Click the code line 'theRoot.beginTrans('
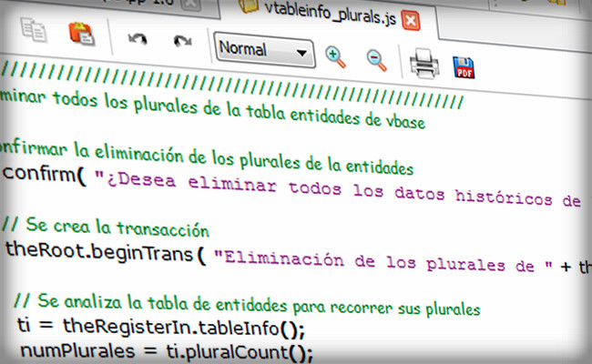 106,252
